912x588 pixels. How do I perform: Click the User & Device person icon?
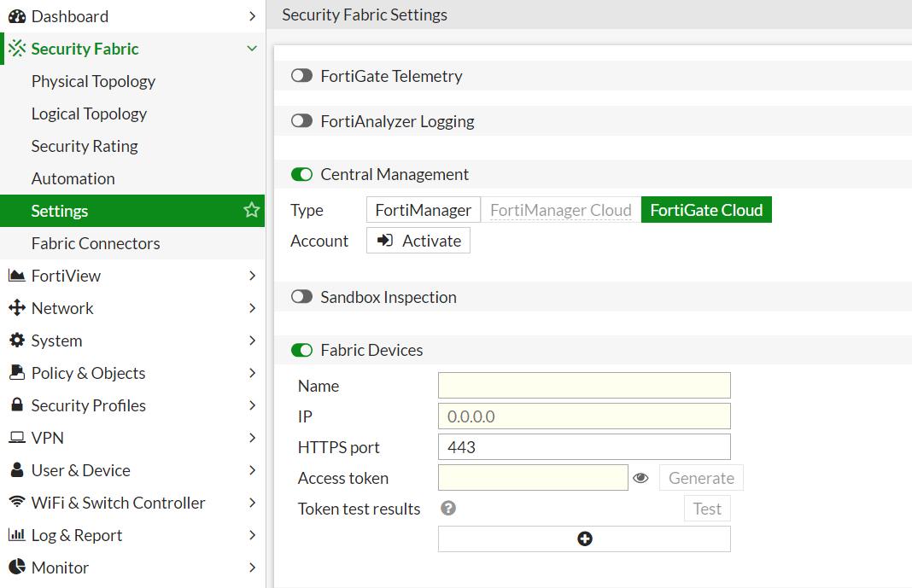point(17,469)
